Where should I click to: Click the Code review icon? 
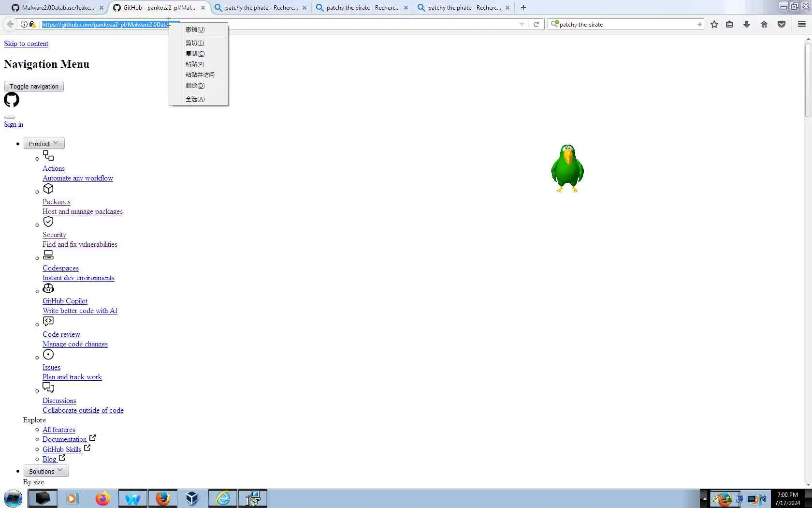tap(48, 321)
